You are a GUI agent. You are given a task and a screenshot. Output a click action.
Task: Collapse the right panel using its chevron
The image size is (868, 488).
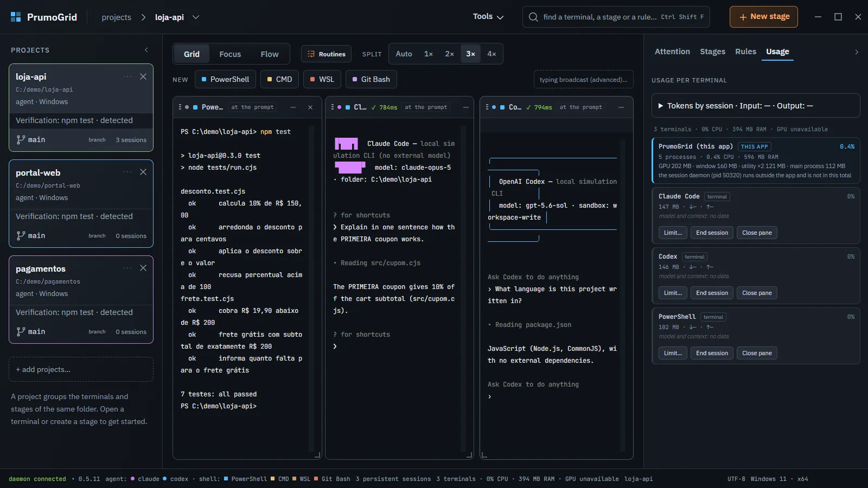click(x=857, y=52)
